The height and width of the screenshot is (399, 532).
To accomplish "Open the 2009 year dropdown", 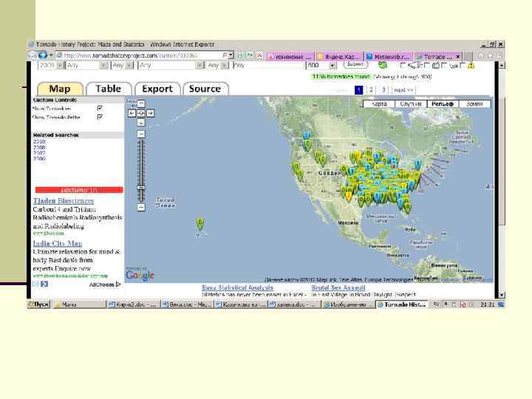I will (x=51, y=65).
